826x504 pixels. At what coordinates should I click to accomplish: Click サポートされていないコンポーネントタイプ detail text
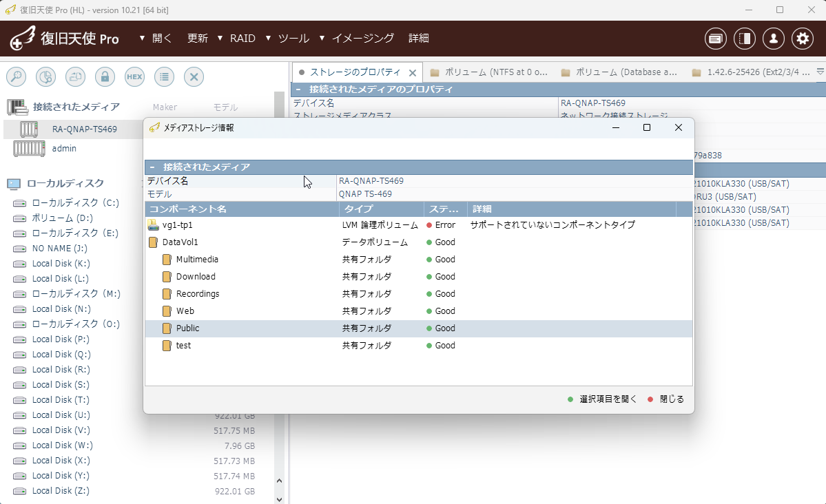tap(553, 225)
